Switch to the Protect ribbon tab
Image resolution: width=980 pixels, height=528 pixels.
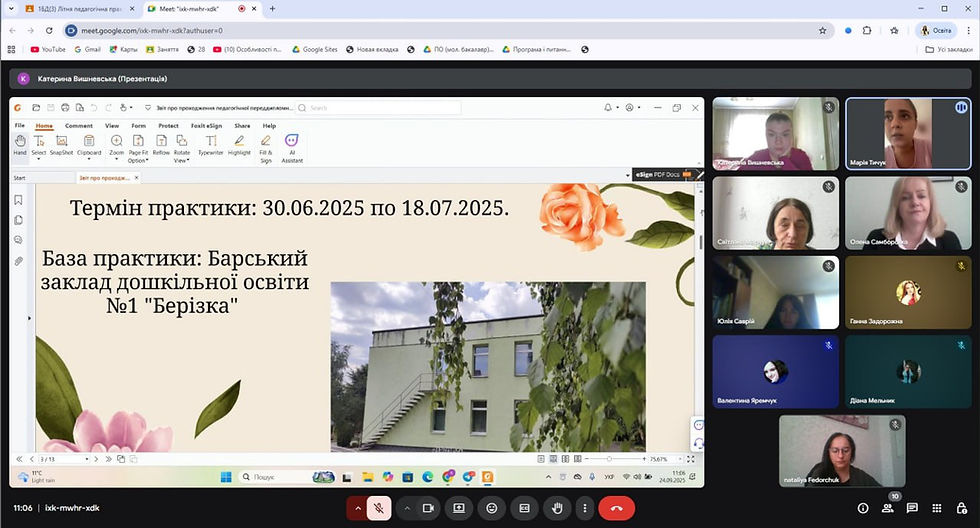pyautogui.click(x=168, y=126)
